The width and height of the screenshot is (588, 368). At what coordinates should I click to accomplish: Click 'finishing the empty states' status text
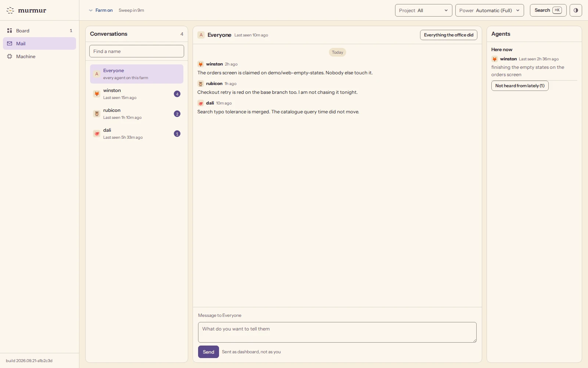pyautogui.click(x=528, y=71)
